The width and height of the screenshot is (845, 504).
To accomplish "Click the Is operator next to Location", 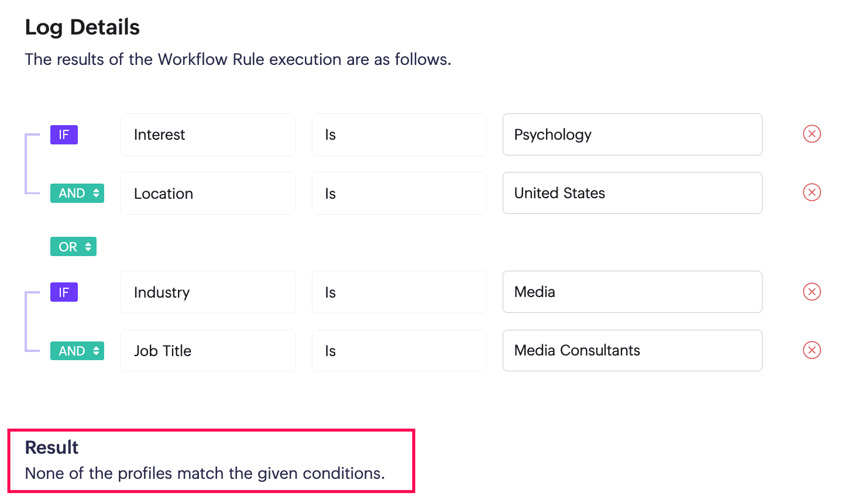I will click(x=399, y=194).
